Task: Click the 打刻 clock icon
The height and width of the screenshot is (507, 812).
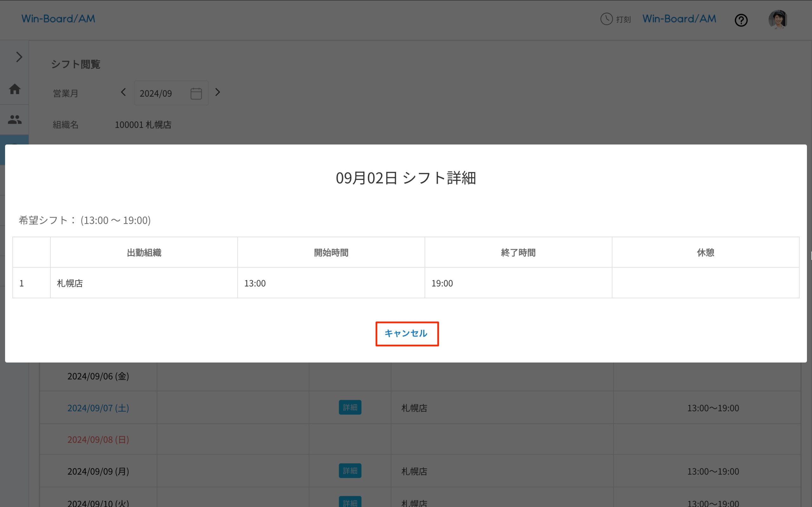Action: click(x=606, y=19)
